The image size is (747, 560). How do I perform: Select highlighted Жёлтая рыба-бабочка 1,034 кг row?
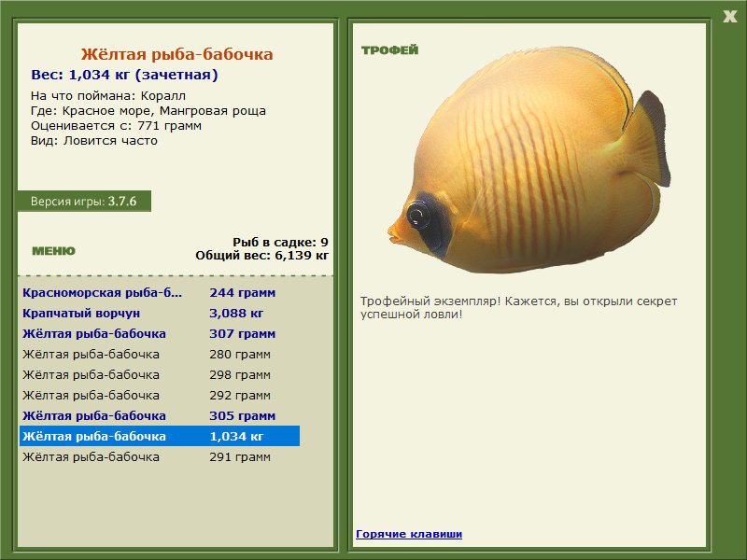click(160, 436)
